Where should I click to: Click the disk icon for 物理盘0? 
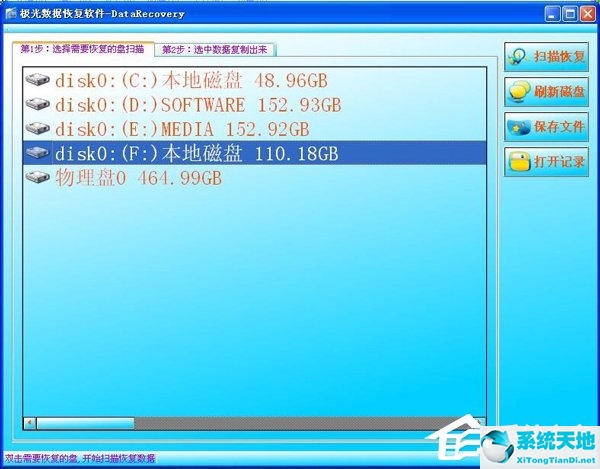coord(37,178)
